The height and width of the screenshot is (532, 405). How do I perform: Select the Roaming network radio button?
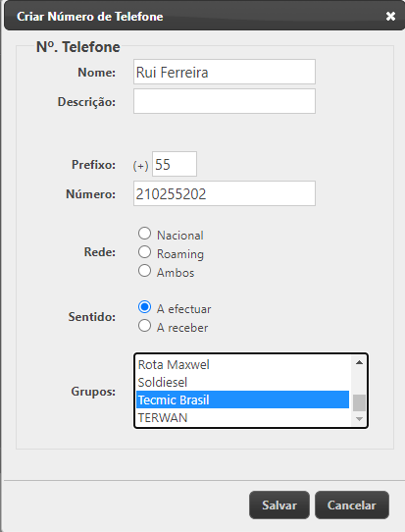click(x=145, y=252)
